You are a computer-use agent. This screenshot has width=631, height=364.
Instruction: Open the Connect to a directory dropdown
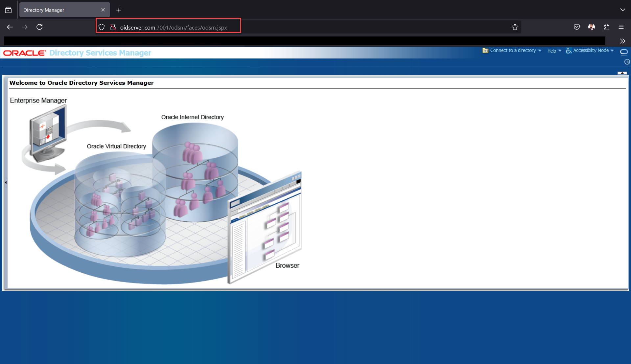click(x=540, y=50)
